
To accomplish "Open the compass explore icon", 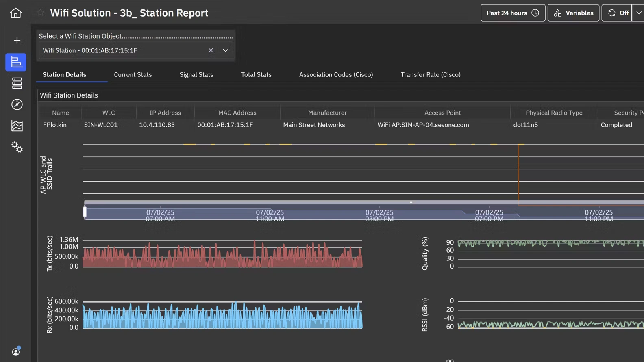I will click(17, 104).
